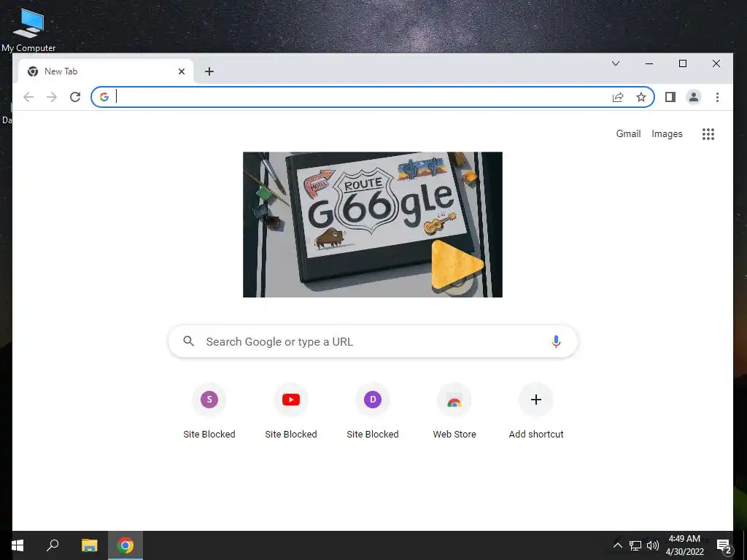Viewport: 747px width, 560px height.
Task: Click the Add shortcut plus button
Action: [536, 400]
